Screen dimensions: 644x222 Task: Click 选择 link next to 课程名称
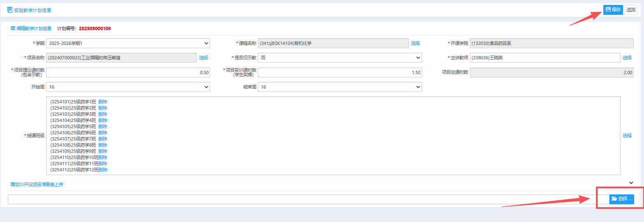(x=415, y=43)
